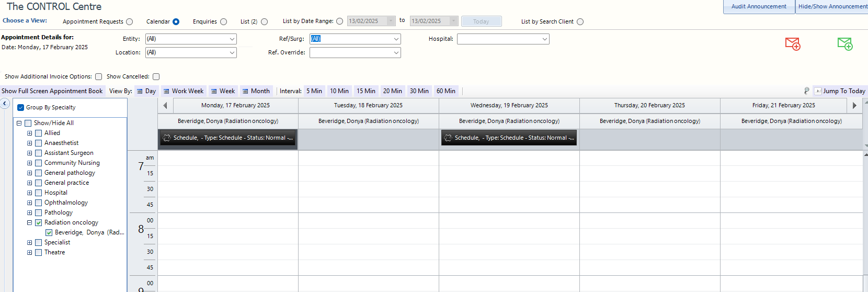This screenshot has width=868, height=292.
Task: Open the Ref/Surg dropdown
Action: (396, 39)
